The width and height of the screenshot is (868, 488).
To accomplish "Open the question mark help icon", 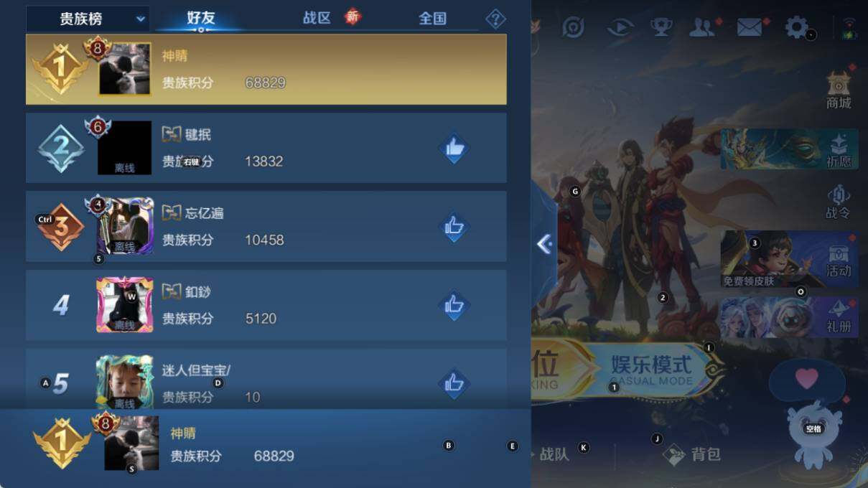I will pos(495,19).
